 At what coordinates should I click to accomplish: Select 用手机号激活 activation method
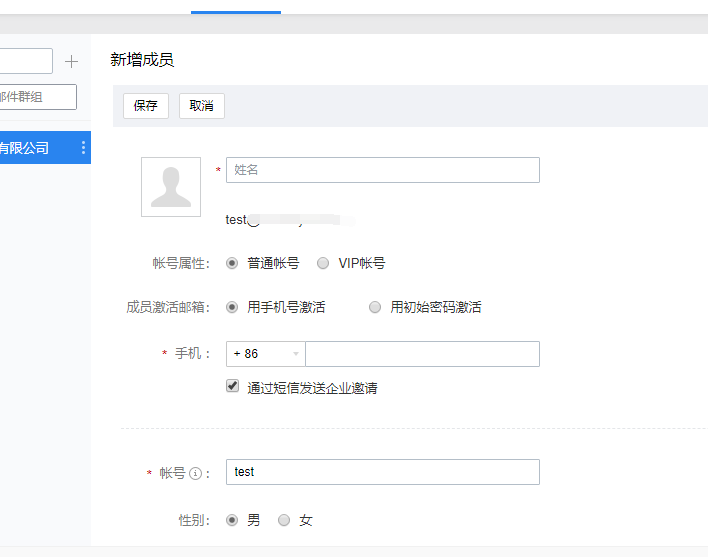232,307
